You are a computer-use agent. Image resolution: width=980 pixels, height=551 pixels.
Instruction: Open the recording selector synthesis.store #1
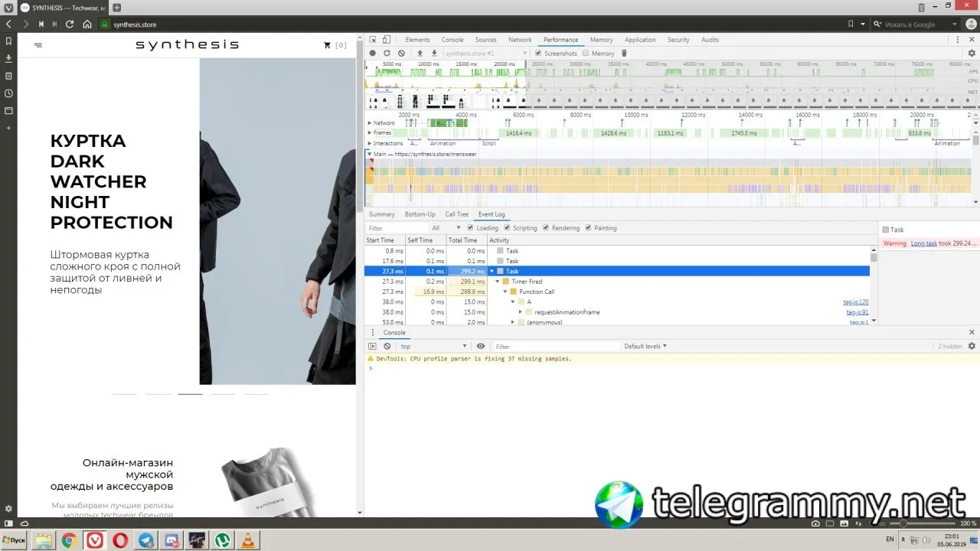486,54
